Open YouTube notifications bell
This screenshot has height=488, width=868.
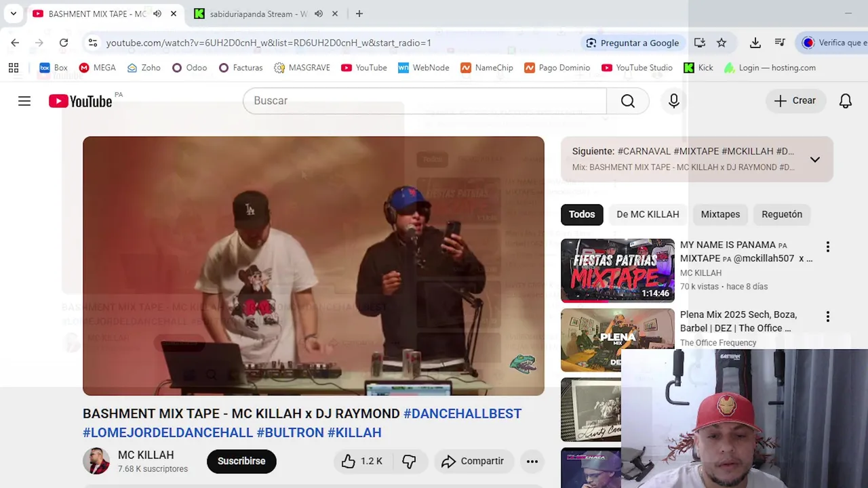point(846,101)
